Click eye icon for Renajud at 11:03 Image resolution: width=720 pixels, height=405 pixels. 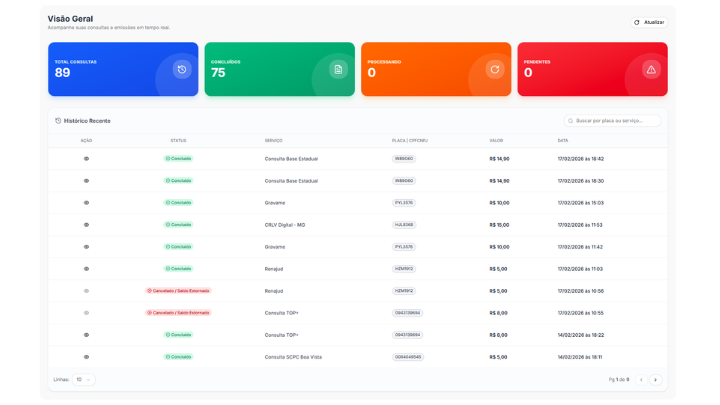(x=86, y=269)
